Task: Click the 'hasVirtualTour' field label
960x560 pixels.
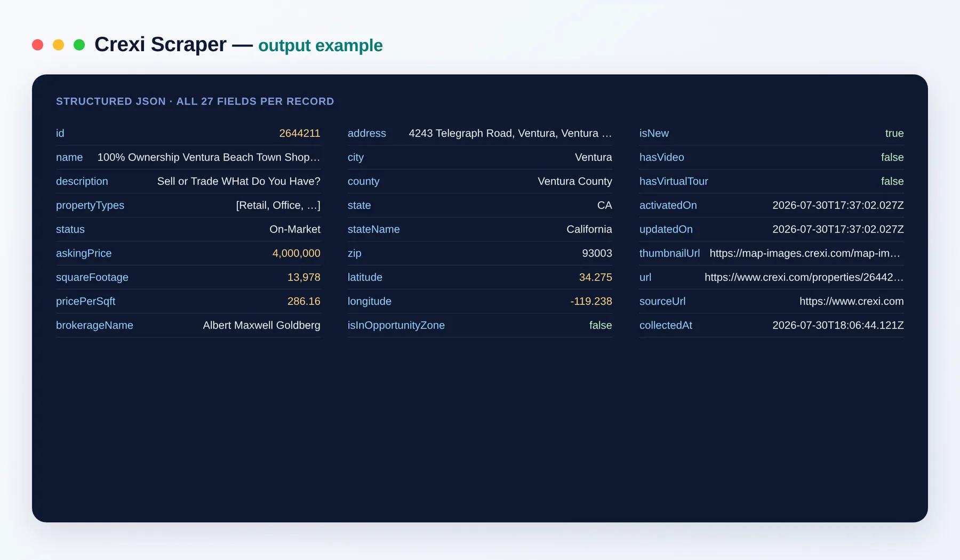Action: tap(674, 181)
